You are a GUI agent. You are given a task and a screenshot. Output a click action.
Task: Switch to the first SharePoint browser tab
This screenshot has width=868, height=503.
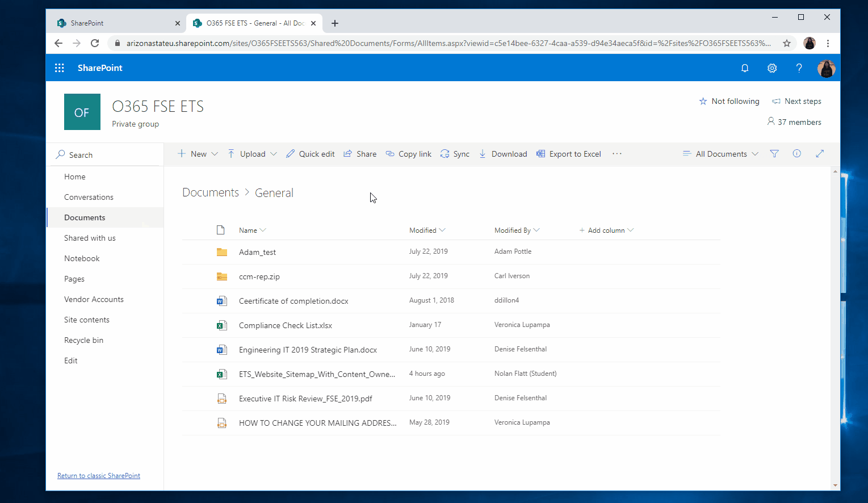click(x=114, y=23)
